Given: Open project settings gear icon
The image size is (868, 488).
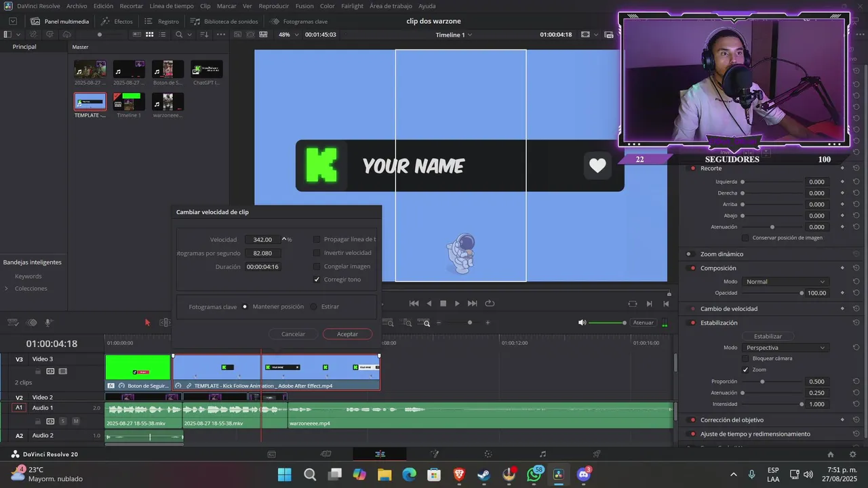Looking at the screenshot, I should tap(853, 454).
